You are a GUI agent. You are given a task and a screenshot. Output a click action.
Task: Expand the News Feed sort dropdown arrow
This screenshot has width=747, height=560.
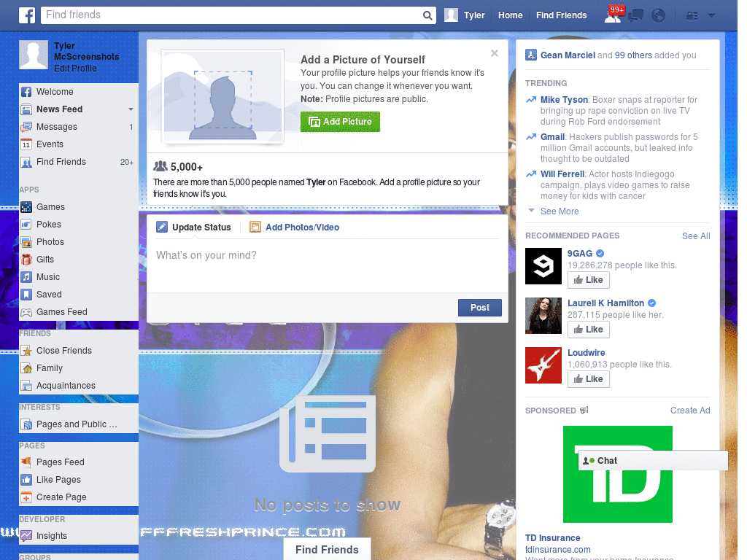131,109
